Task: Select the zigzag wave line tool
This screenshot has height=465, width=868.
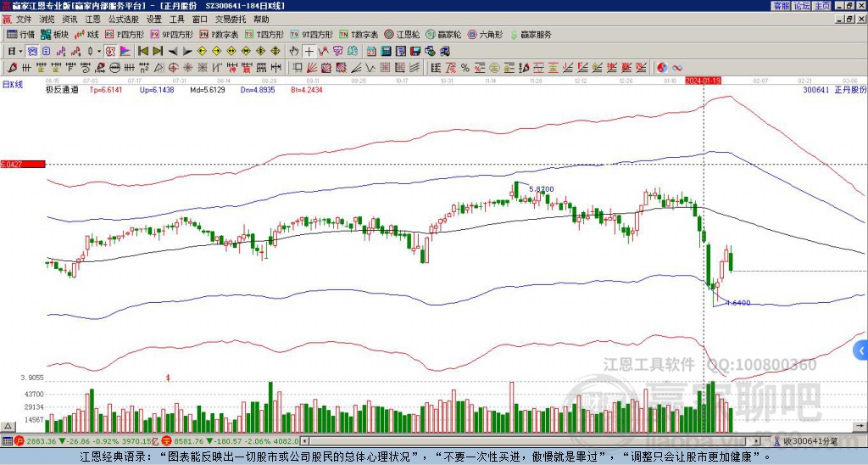Action: tap(370, 68)
